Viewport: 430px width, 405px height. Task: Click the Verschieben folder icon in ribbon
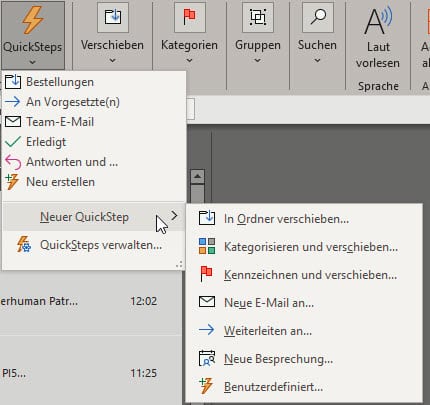coord(113,17)
